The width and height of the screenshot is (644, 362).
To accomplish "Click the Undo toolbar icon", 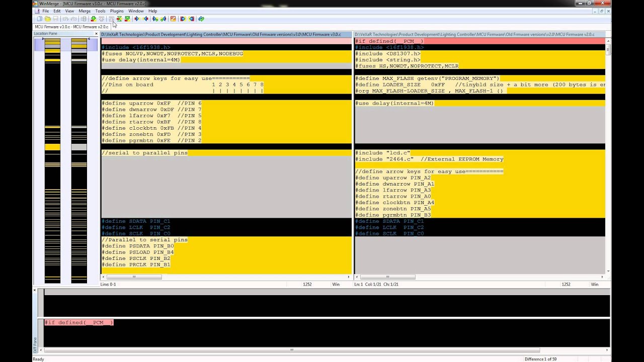I will pyautogui.click(x=65, y=19).
